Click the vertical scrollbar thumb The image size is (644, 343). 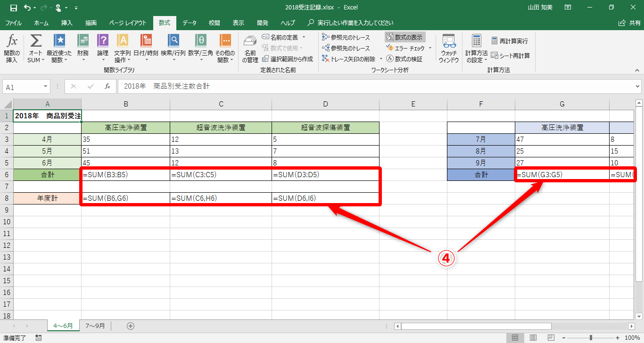tap(639, 195)
